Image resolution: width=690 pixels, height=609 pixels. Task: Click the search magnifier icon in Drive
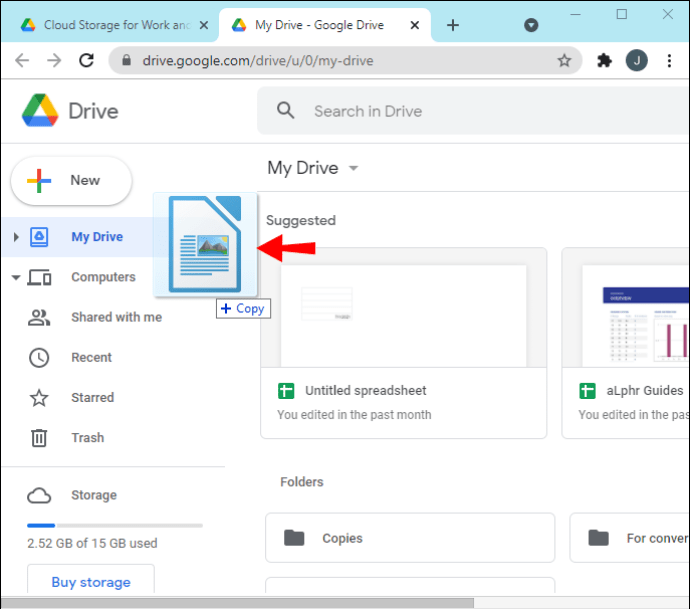pos(286,110)
